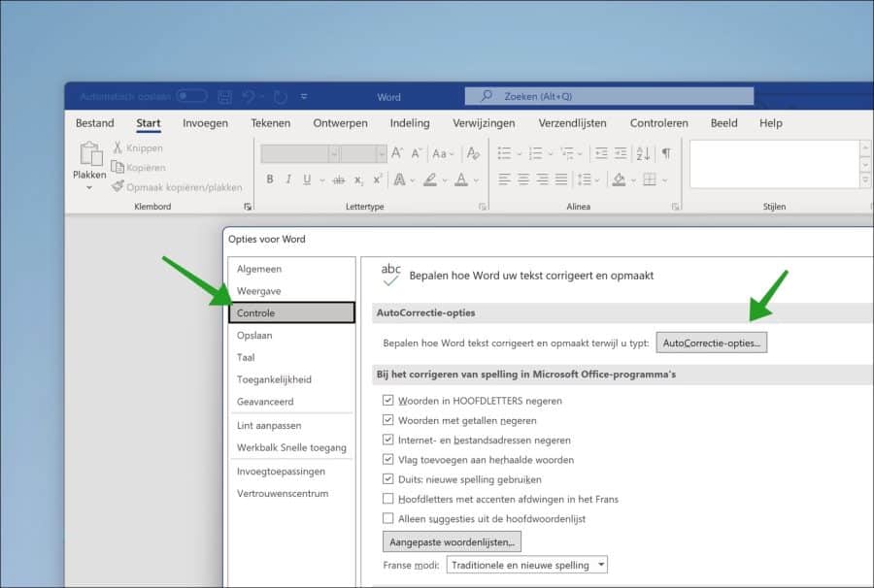Viewport: 874px width, 588px height.
Task: Expand the font name combo box
Action: [x=334, y=153]
